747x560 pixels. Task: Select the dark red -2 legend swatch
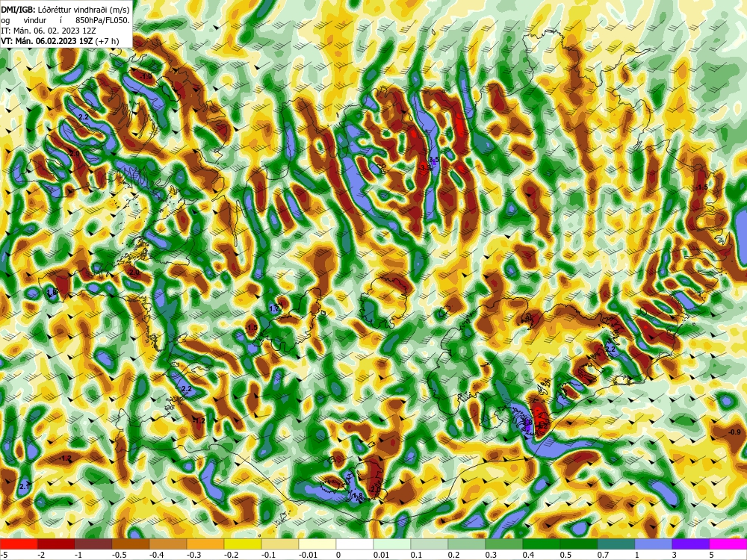click(x=56, y=544)
